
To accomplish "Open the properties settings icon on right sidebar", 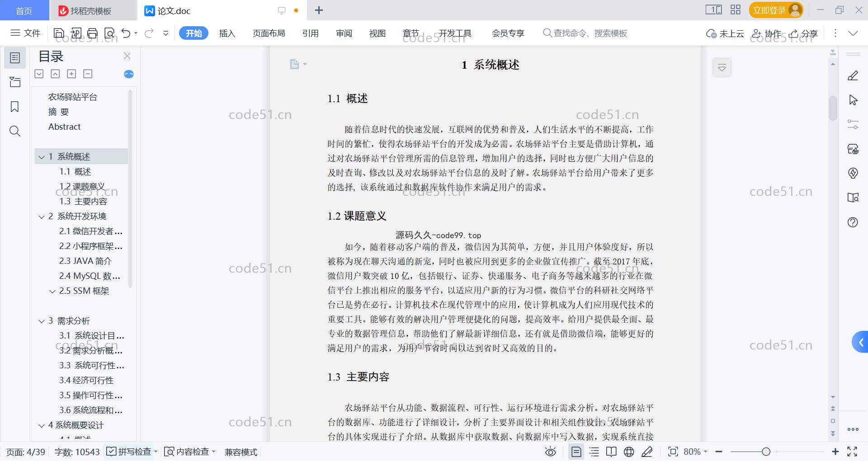I will pos(853,124).
